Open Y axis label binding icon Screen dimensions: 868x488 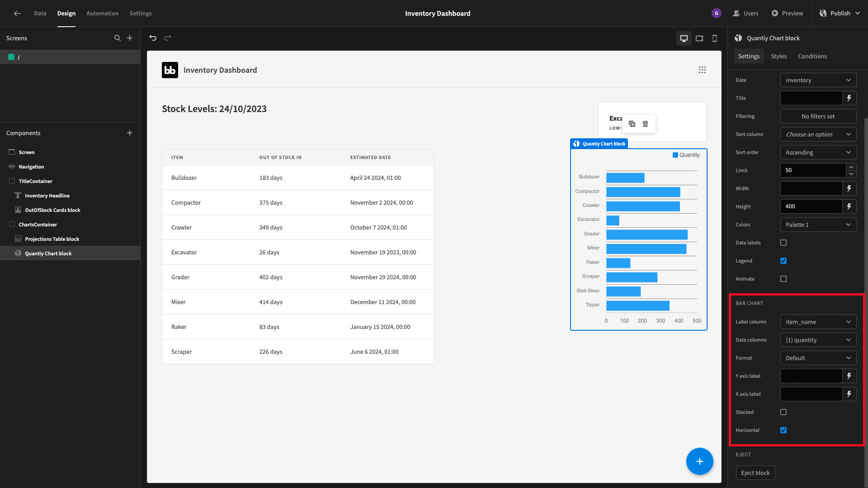849,376
